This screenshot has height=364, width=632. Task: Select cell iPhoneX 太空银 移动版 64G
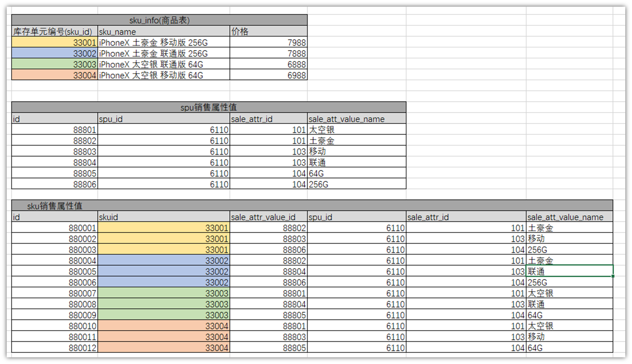pyautogui.click(x=164, y=75)
